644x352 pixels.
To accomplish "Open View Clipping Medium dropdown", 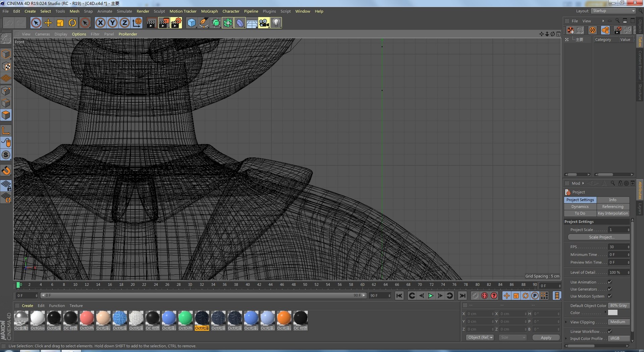I will (619, 322).
